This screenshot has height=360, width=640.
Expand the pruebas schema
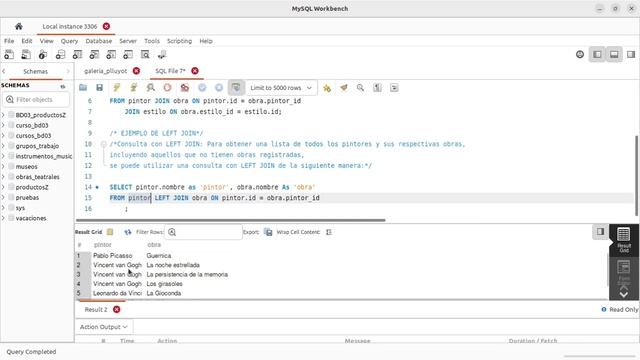3,198
